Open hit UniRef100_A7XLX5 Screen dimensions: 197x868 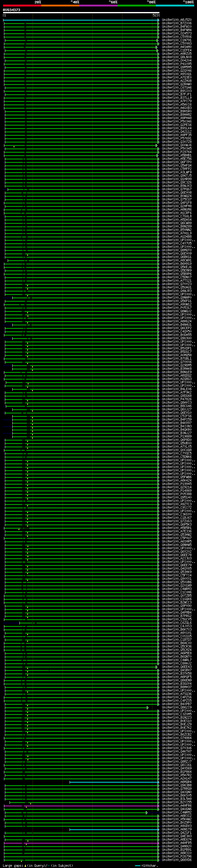coord(177,447)
